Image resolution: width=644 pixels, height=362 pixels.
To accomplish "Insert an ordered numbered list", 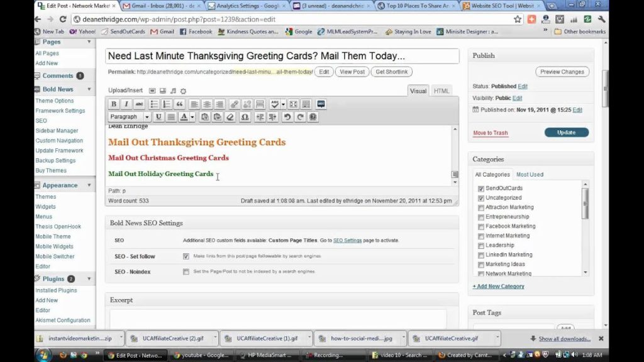I will [x=166, y=104].
